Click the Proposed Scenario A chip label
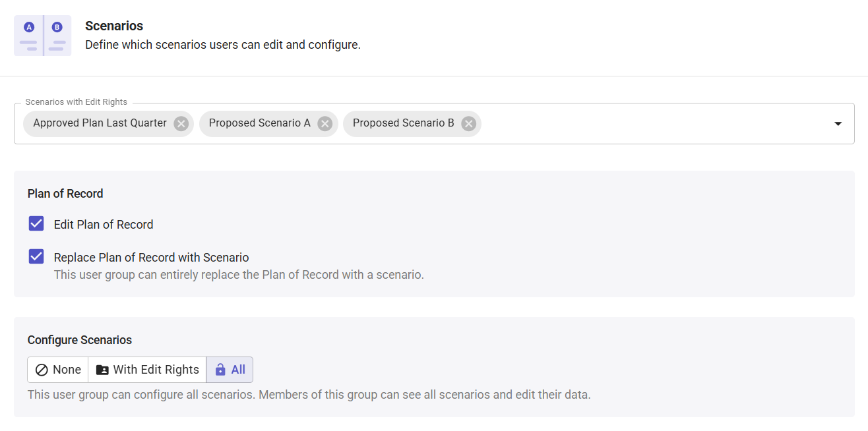The width and height of the screenshot is (868, 431). pos(260,123)
